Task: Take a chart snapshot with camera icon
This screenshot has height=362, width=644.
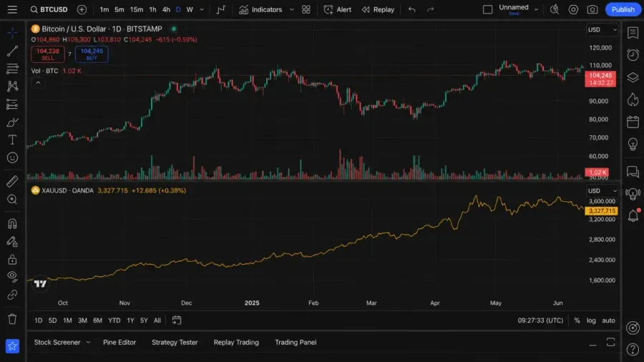Action: click(x=592, y=9)
